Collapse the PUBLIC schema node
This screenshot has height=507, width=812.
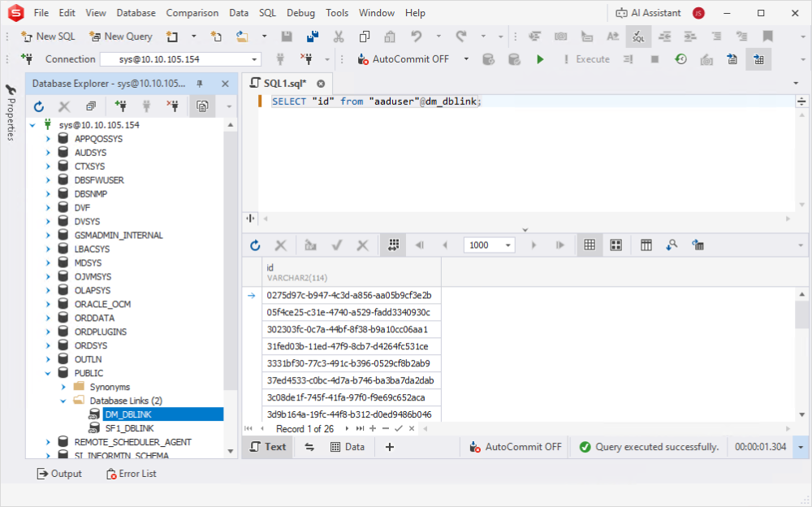[x=48, y=372]
